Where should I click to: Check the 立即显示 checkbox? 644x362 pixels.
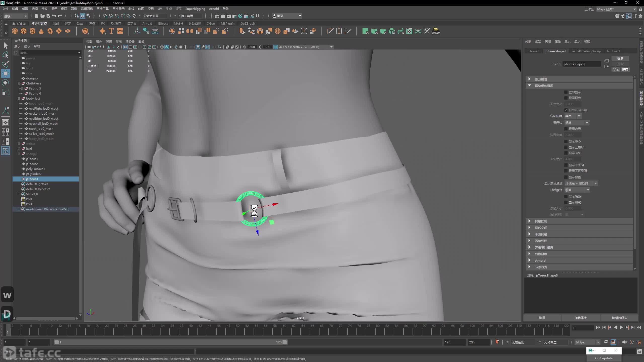click(x=566, y=92)
